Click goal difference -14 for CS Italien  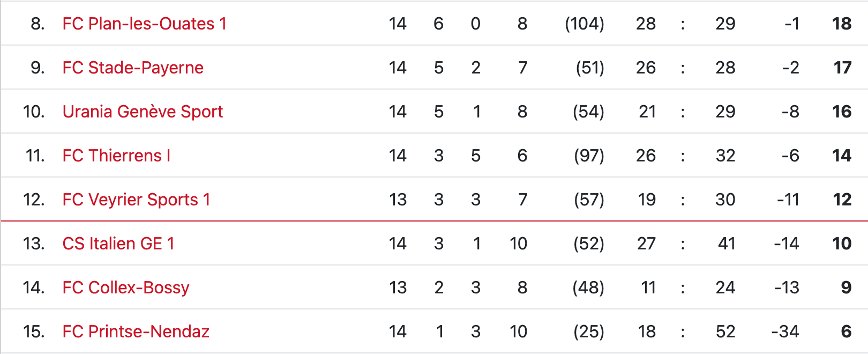pyautogui.click(x=786, y=244)
